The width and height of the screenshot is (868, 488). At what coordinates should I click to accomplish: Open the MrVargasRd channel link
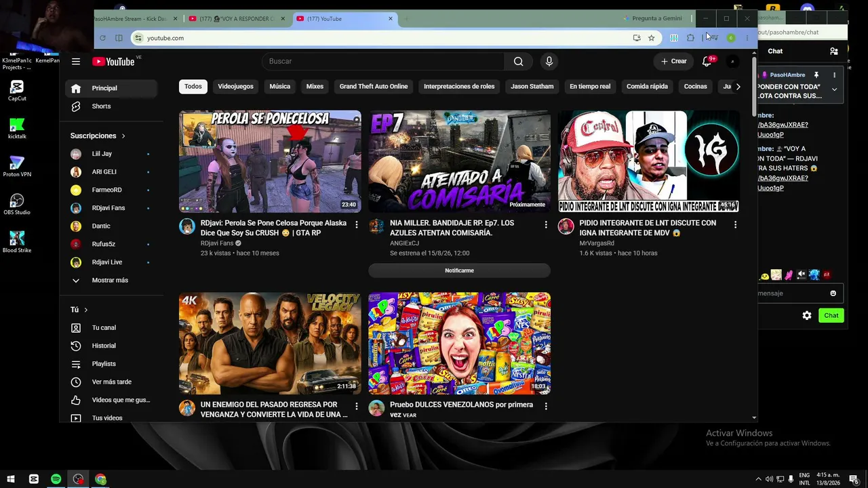pyautogui.click(x=597, y=243)
